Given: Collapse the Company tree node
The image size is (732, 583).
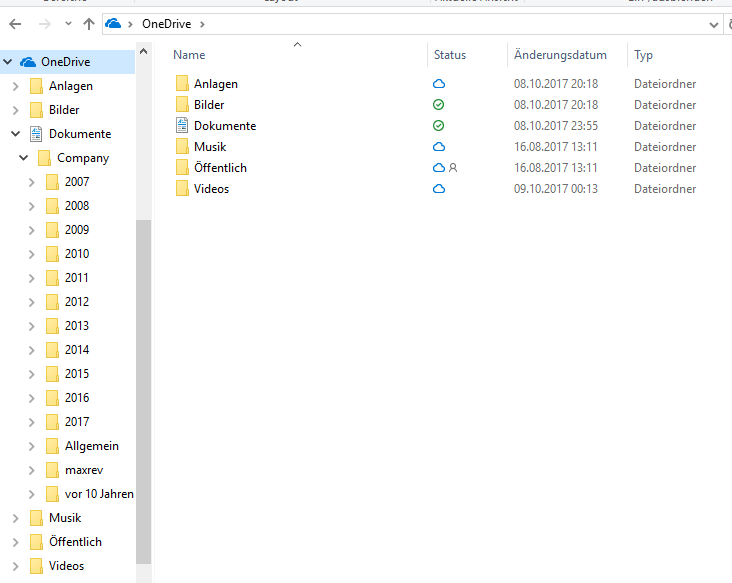Looking at the screenshot, I should click(23, 158).
